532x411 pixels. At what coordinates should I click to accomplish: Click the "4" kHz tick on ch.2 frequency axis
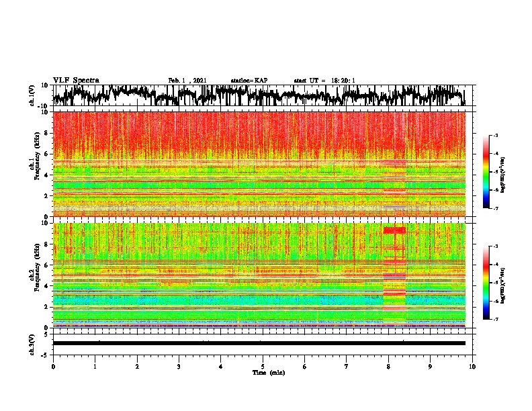[47, 286]
